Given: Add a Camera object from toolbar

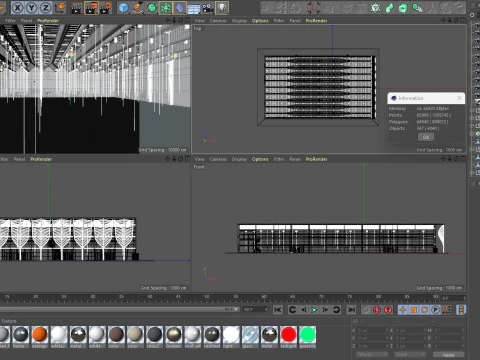Looking at the screenshot, I should [208, 8].
